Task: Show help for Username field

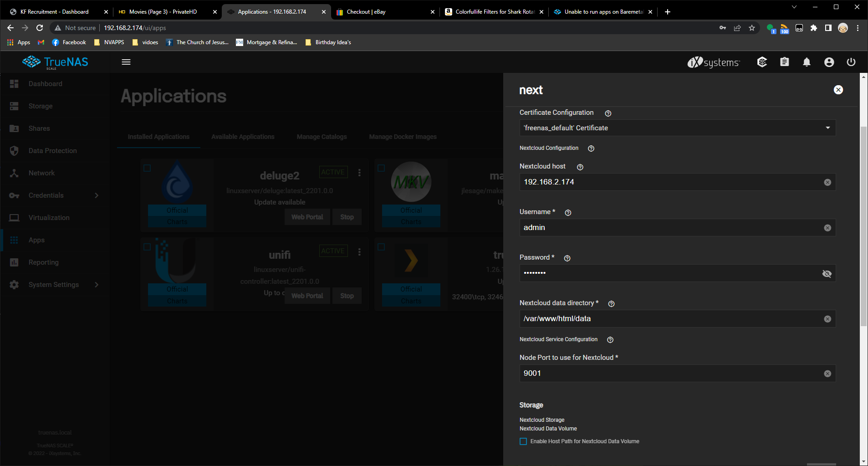Action: click(x=568, y=213)
